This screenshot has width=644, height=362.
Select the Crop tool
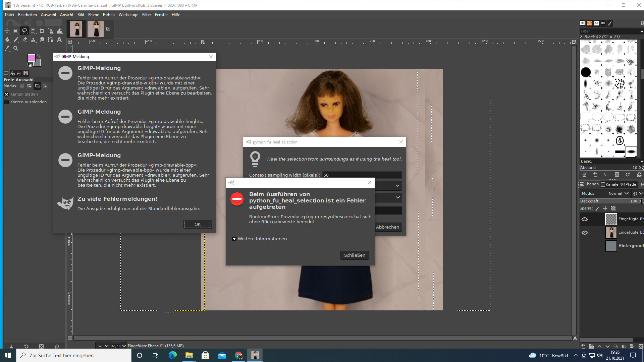(42, 31)
